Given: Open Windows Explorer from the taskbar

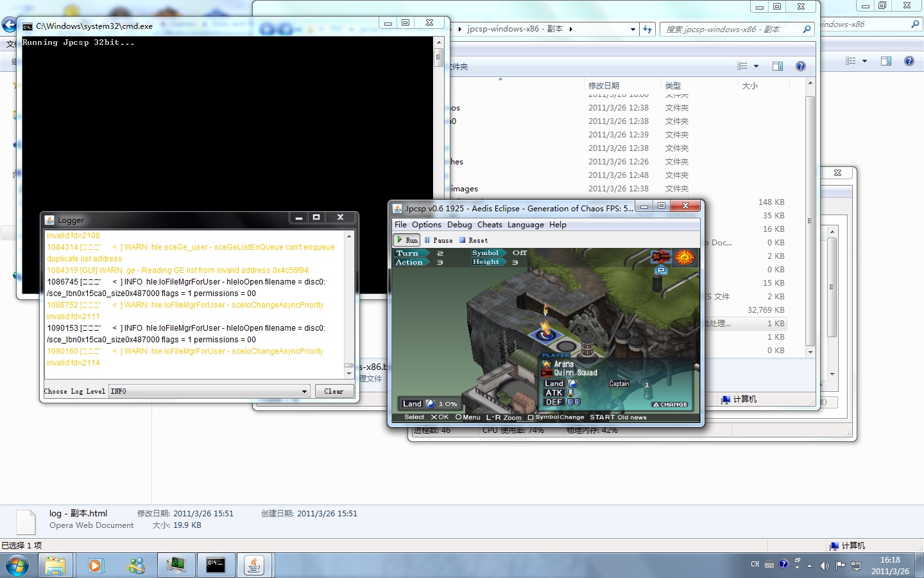Looking at the screenshot, I should (55, 565).
